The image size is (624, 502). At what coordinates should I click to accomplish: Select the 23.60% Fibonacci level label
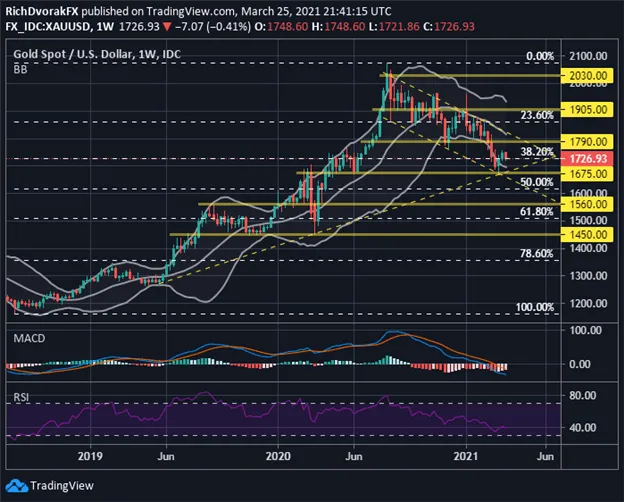click(x=537, y=115)
